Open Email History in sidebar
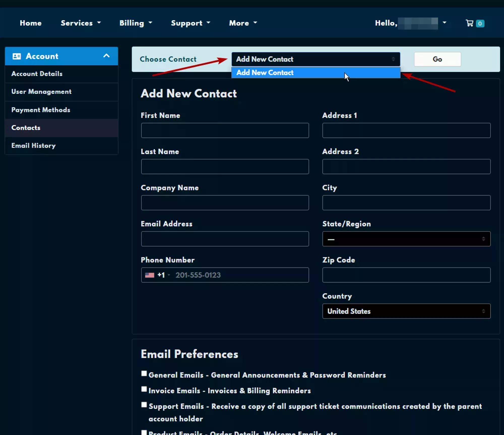This screenshot has width=504, height=435. [x=33, y=146]
